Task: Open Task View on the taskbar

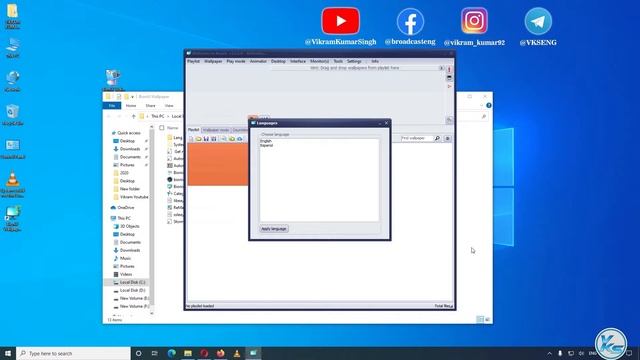Action: [x=155, y=353]
